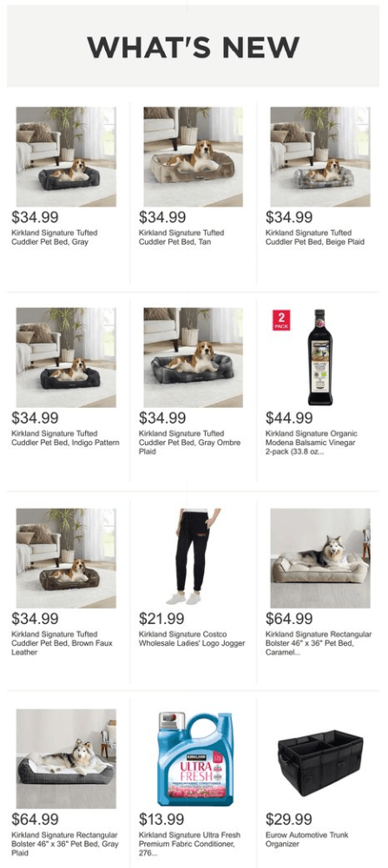Click the WHAT'S NEW header banner
388x868 pixels.
(194, 46)
